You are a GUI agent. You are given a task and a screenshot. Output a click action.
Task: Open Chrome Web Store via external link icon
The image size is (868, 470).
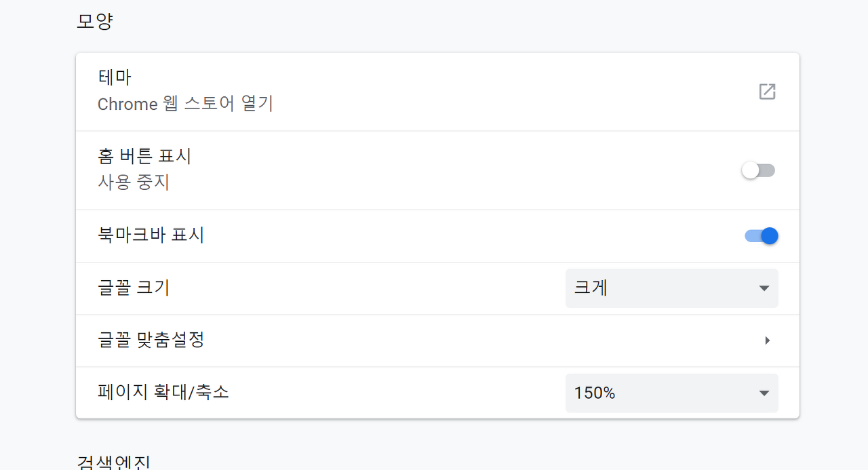[x=767, y=92]
